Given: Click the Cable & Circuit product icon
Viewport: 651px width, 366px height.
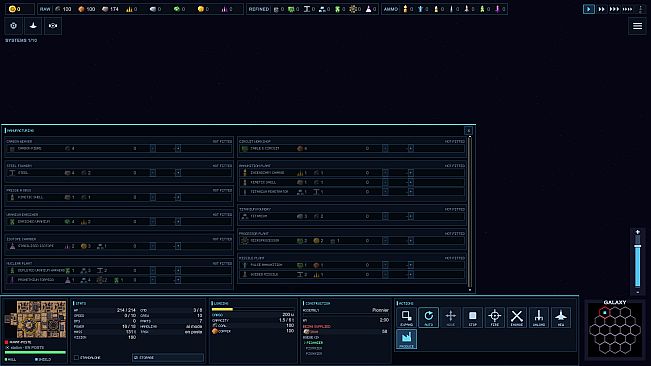Looking at the screenshot, I should tap(245, 148).
